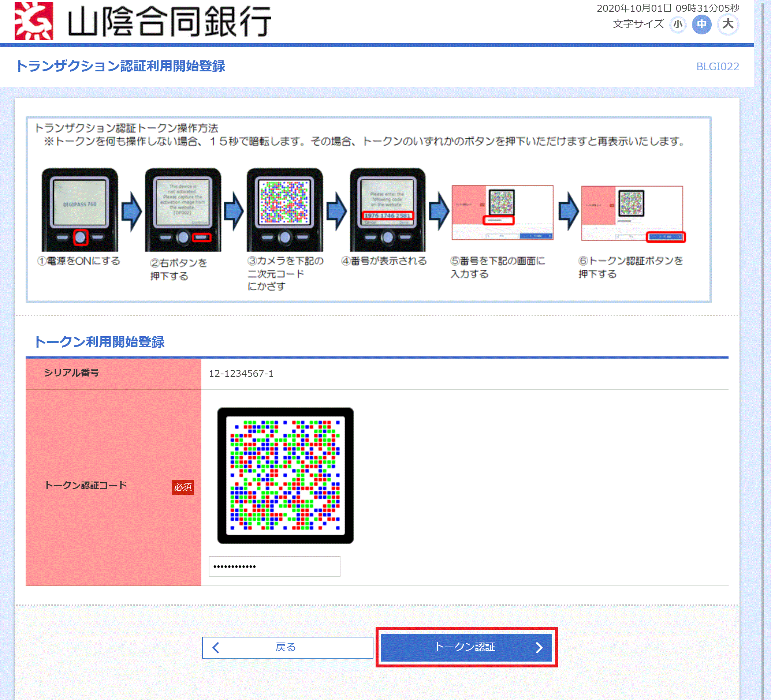The height and width of the screenshot is (700, 771).
Task: Click the token authentication code input field
Action: pyautogui.click(x=275, y=566)
